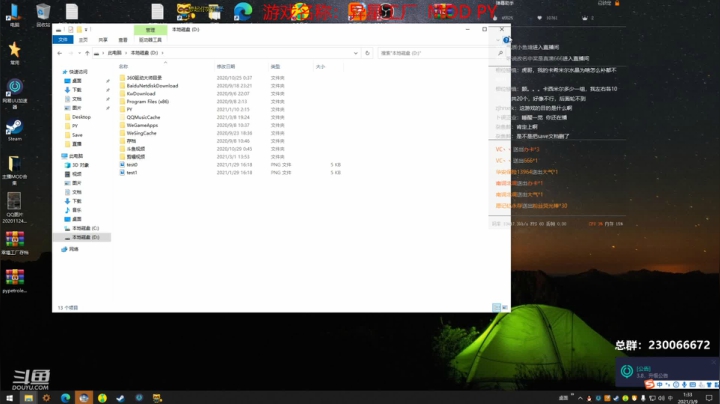Open Steam from the taskbar
This screenshot has height=404, width=720.
pos(120,398)
